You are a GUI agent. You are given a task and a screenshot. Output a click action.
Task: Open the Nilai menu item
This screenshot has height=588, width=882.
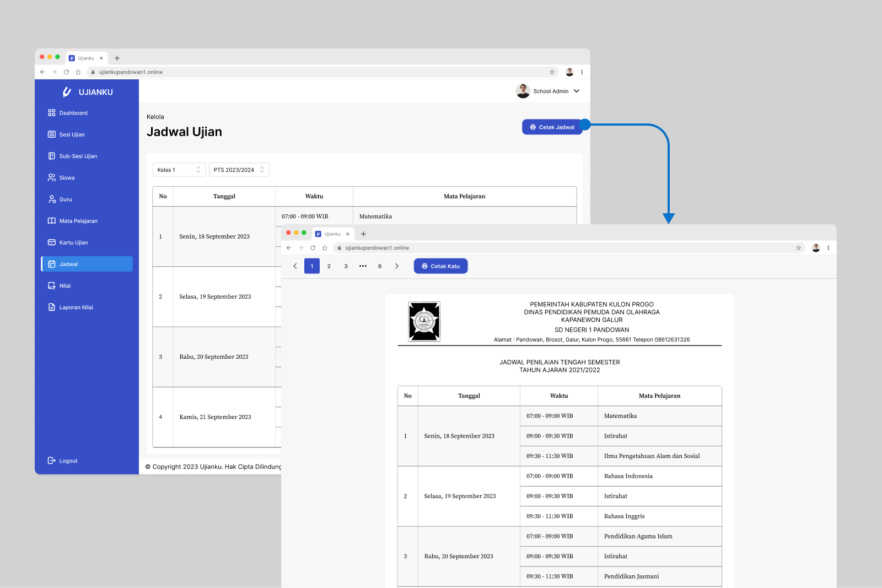(x=65, y=286)
